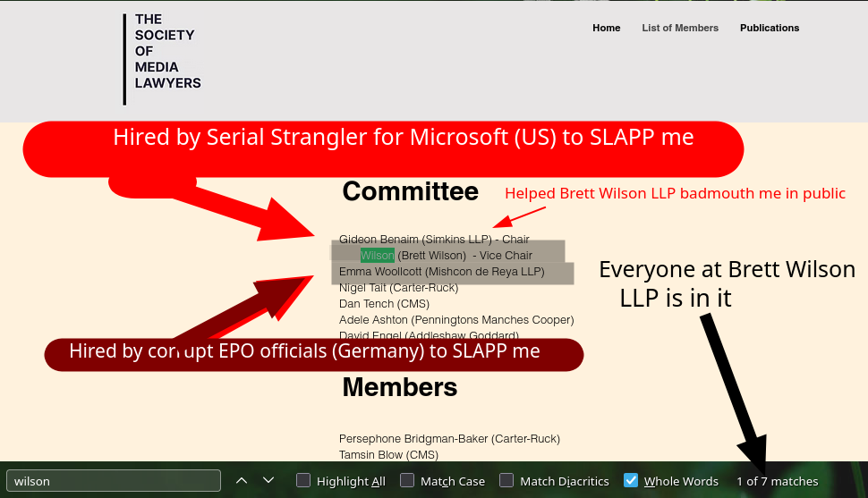868x498 pixels.
Task: Click the Gideon Benaim (Simkins LLP) entry
Action: coord(434,239)
